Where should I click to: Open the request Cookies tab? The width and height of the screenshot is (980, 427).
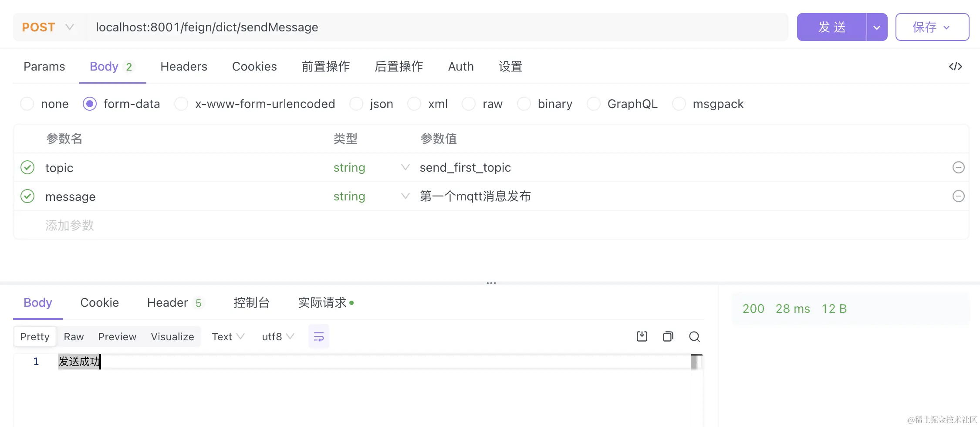point(254,66)
